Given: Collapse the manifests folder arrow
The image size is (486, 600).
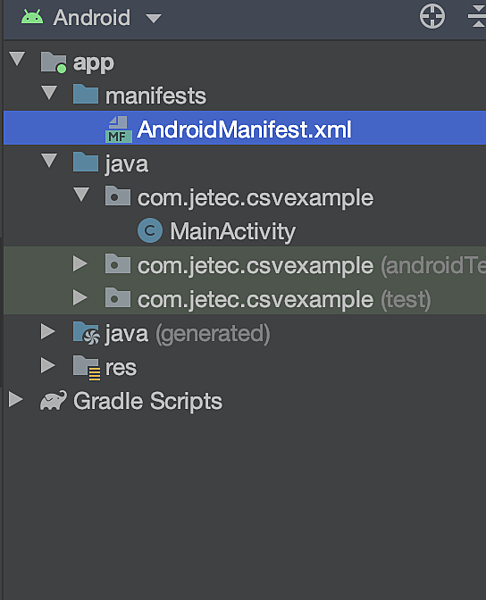Looking at the screenshot, I should [49, 93].
